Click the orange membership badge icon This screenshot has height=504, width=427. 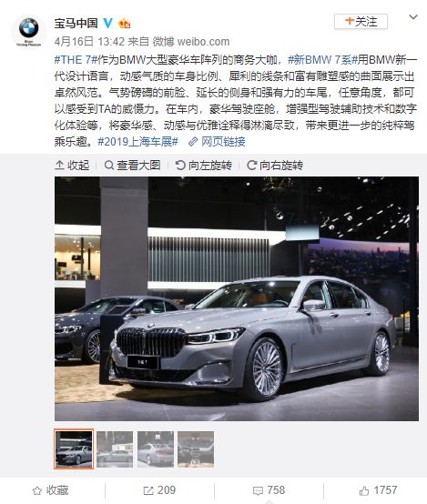[124, 23]
